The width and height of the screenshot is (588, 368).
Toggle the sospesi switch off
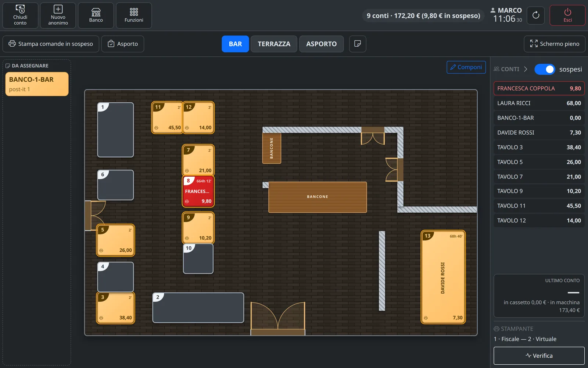point(545,69)
